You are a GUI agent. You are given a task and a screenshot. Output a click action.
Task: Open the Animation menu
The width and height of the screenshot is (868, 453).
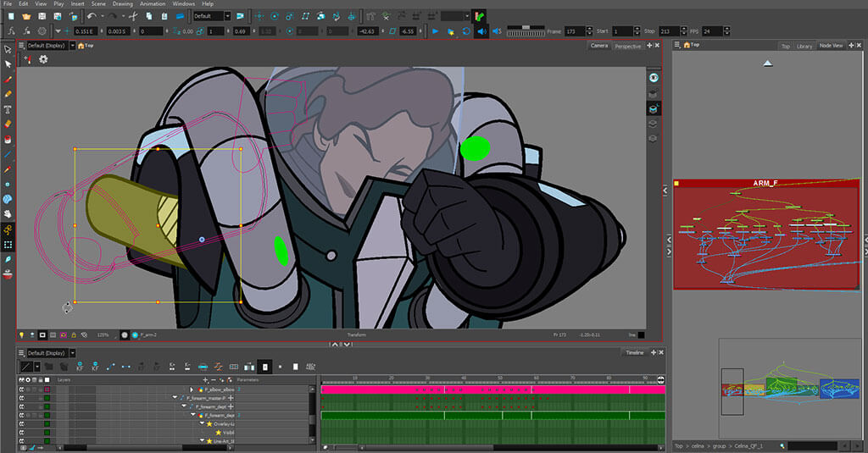pos(153,3)
